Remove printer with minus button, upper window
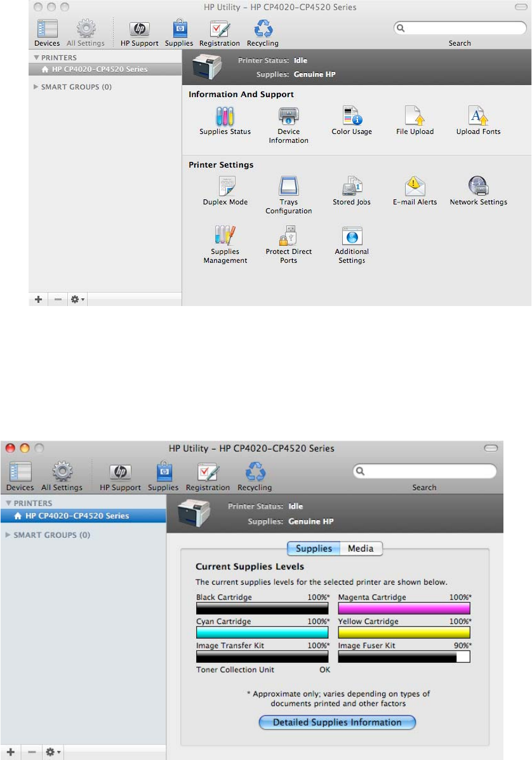Viewport: 532px width, 760px height. click(x=58, y=300)
